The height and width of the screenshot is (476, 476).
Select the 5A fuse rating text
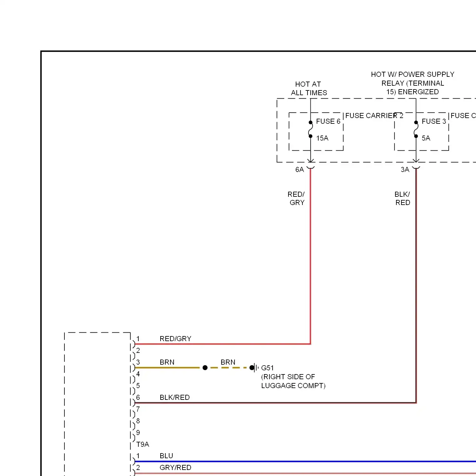426,138
